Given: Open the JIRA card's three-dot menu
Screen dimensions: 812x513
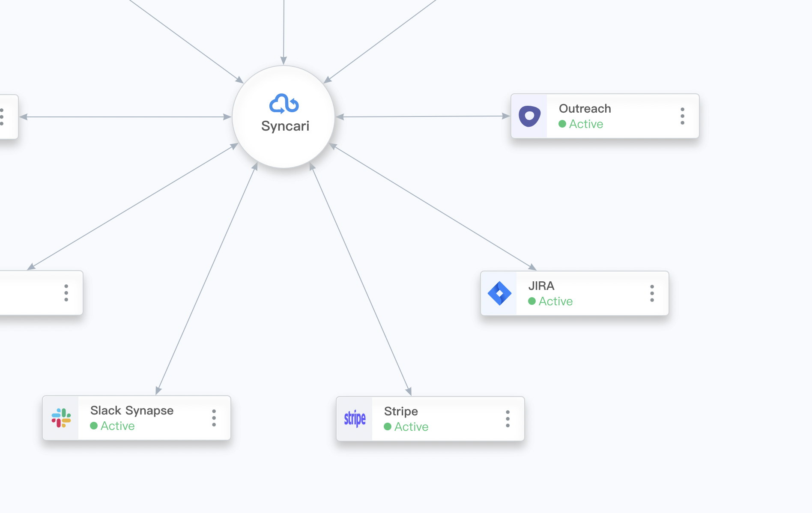Looking at the screenshot, I should (652, 293).
